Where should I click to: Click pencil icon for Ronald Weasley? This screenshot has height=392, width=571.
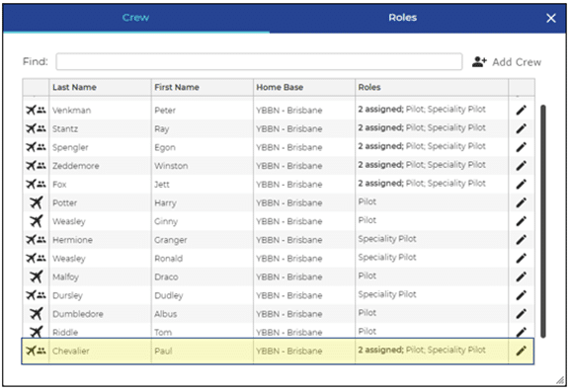(521, 259)
